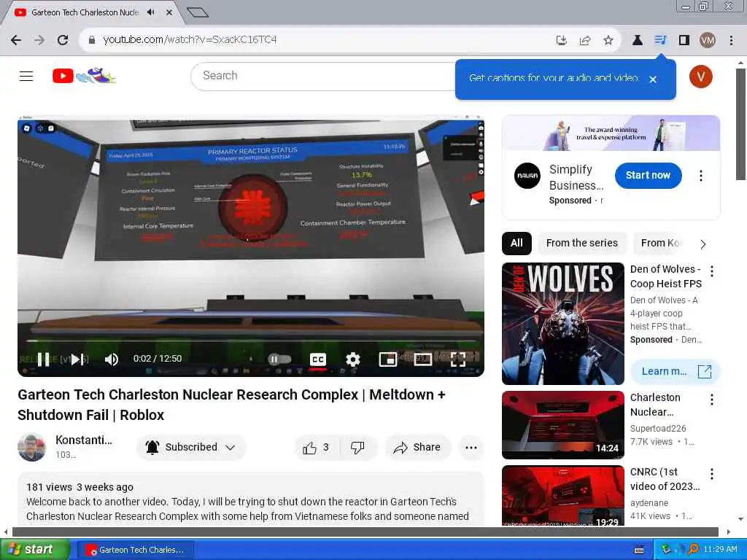Reload the YouTube page
Image resolution: width=747 pixels, height=560 pixels.
(63, 40)
